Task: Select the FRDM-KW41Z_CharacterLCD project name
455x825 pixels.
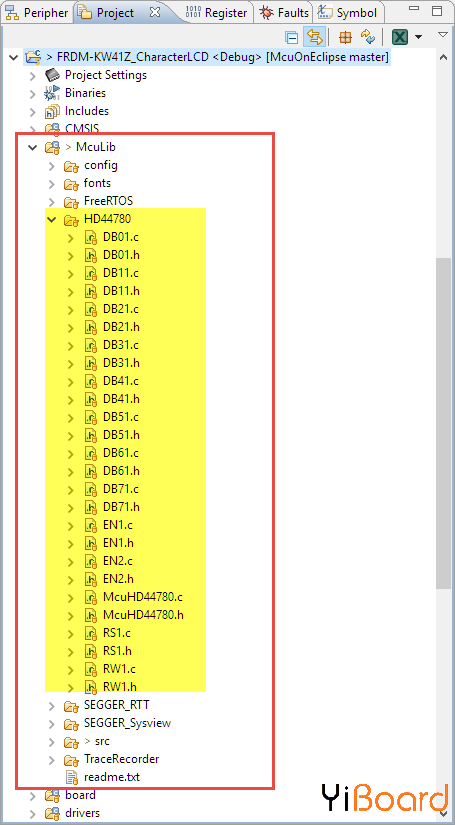Action: click(134, 56)
